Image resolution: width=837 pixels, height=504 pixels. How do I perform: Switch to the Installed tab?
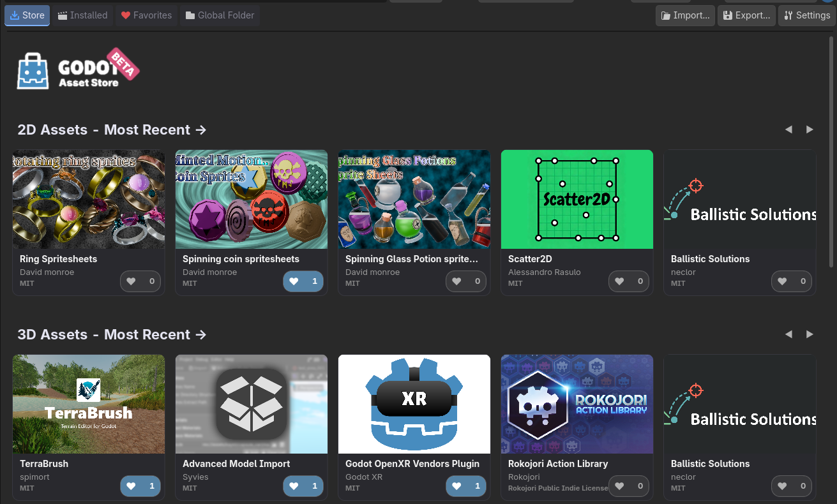pyautogui.click(x=82, y=15)
